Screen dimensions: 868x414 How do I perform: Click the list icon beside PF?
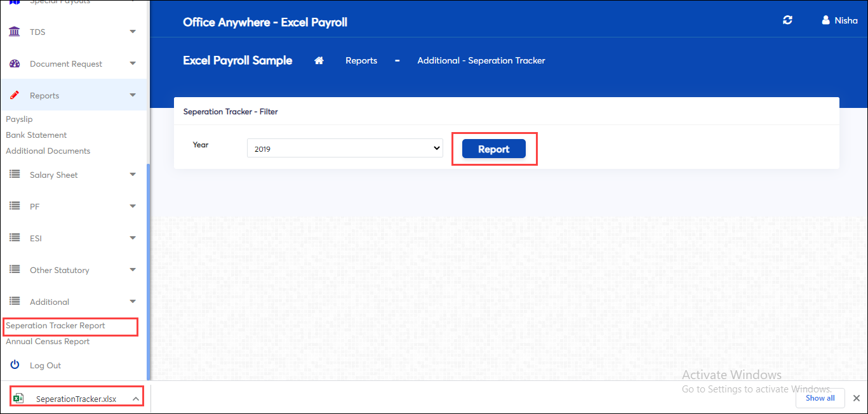tap(15, 206)
